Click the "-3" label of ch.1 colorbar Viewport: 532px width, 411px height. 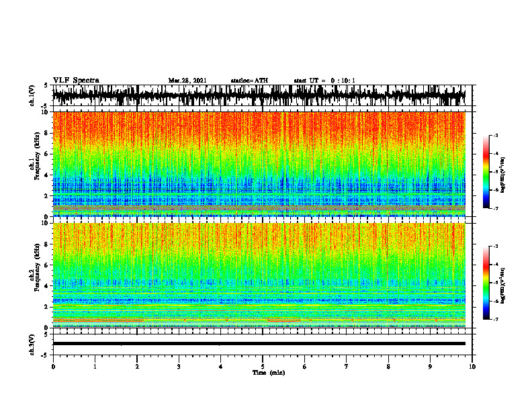(x=496, y=135)
